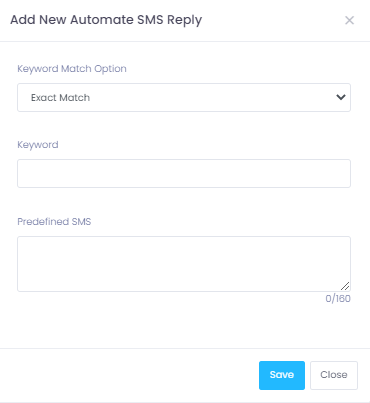Viewport: 370px width, 403px height.
Task: Click the Add New Automate SMS Reply title
Action: (106, 20)
